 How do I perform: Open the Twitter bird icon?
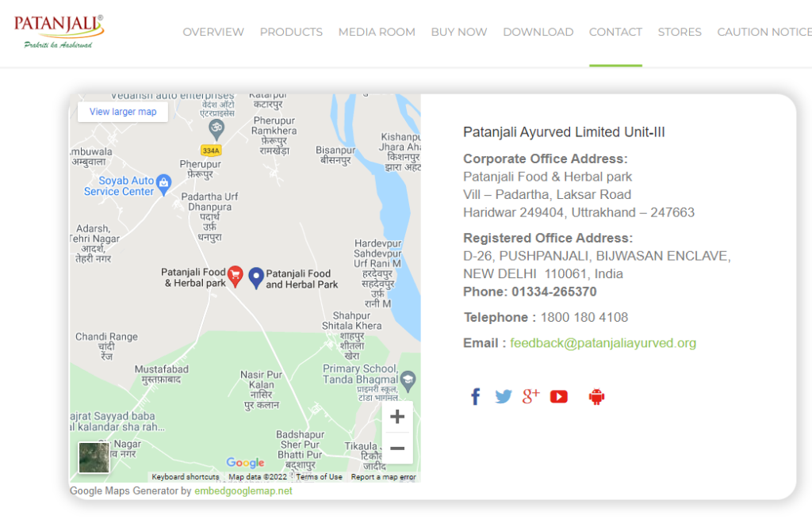(x=503, y=396)
